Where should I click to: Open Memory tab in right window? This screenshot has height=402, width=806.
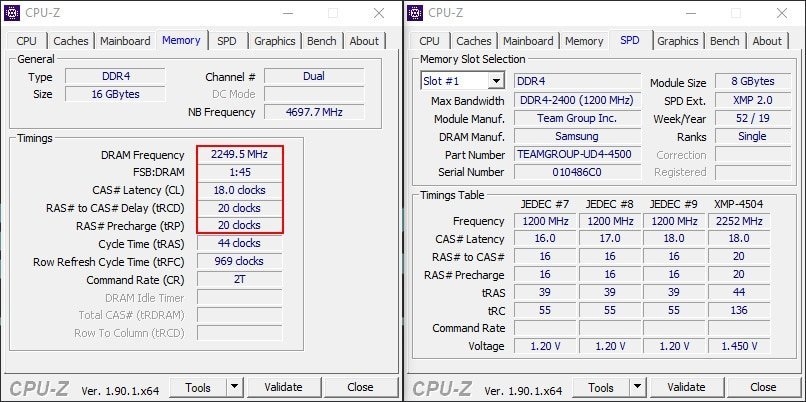tap(584, 41)
